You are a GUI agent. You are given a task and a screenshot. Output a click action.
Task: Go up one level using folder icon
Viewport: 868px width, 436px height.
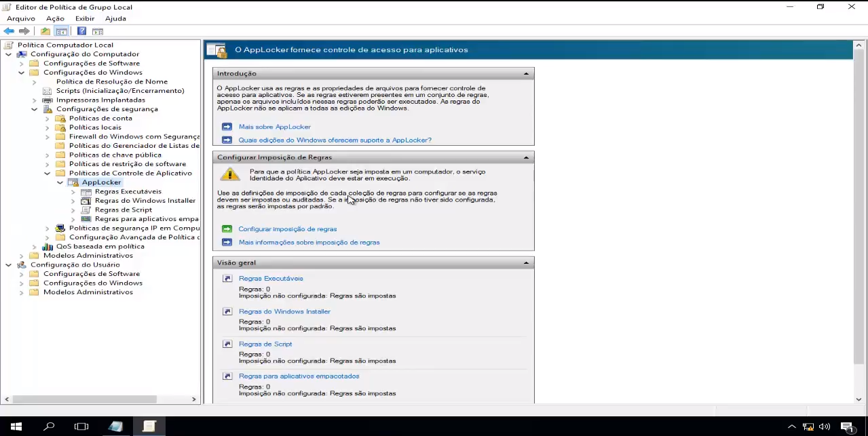click(45, 31)
